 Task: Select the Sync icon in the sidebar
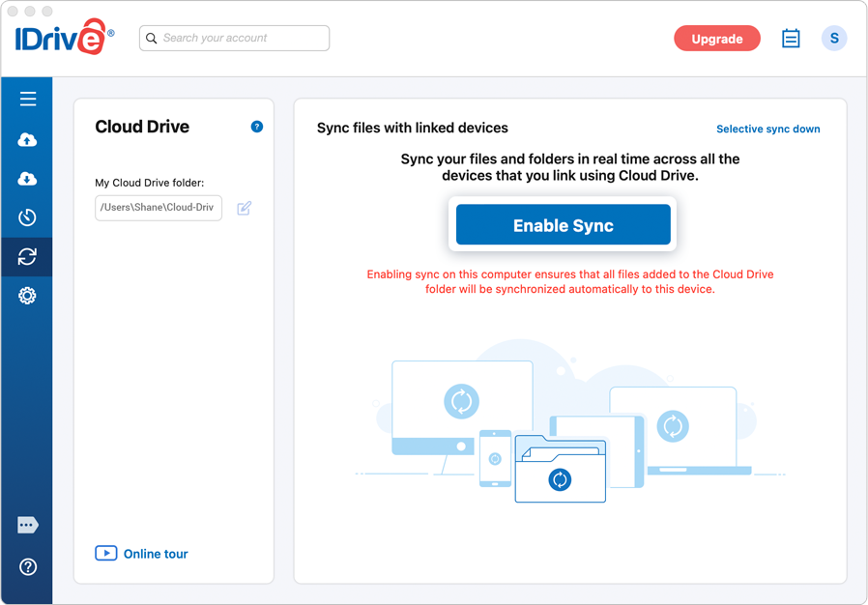click(27, 256)
